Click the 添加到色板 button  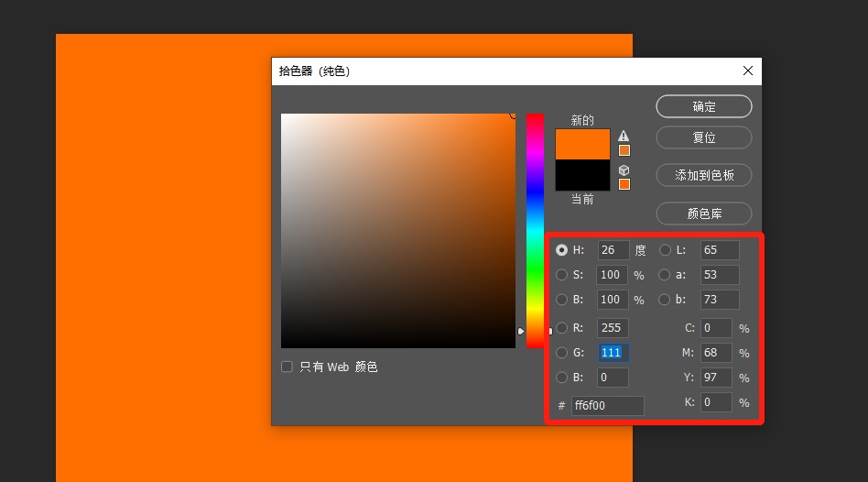pyautogui.click(x=704, y=175)
